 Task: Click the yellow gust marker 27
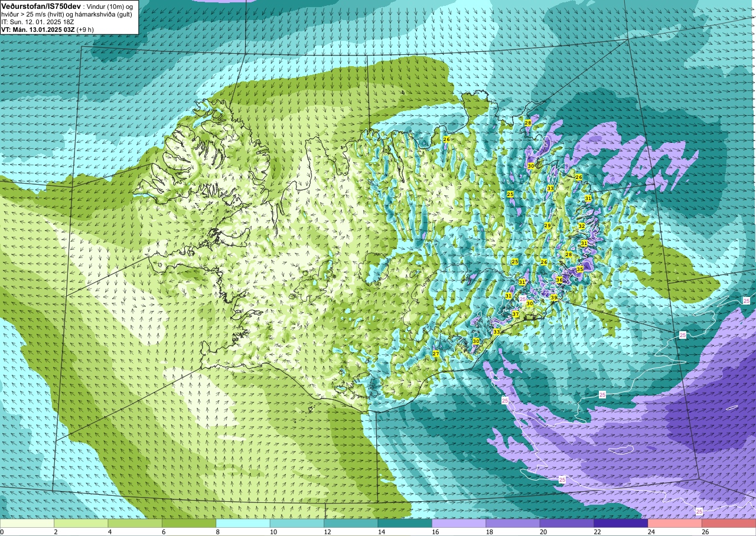click(x=435, y=354)
